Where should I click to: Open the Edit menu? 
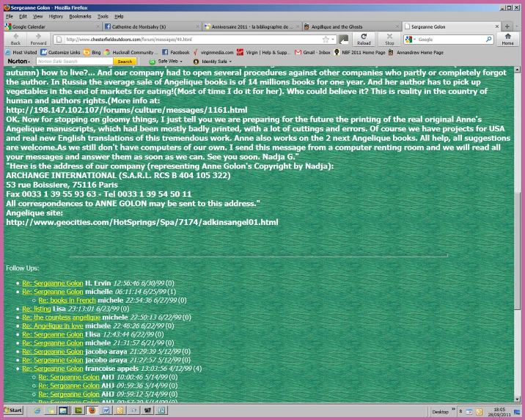(23, 16)
